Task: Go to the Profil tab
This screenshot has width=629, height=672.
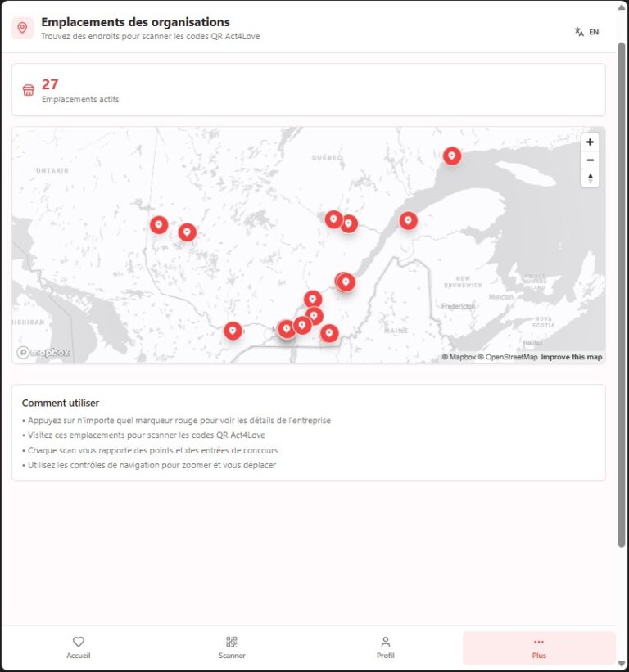Action: (x=385, y=647)
